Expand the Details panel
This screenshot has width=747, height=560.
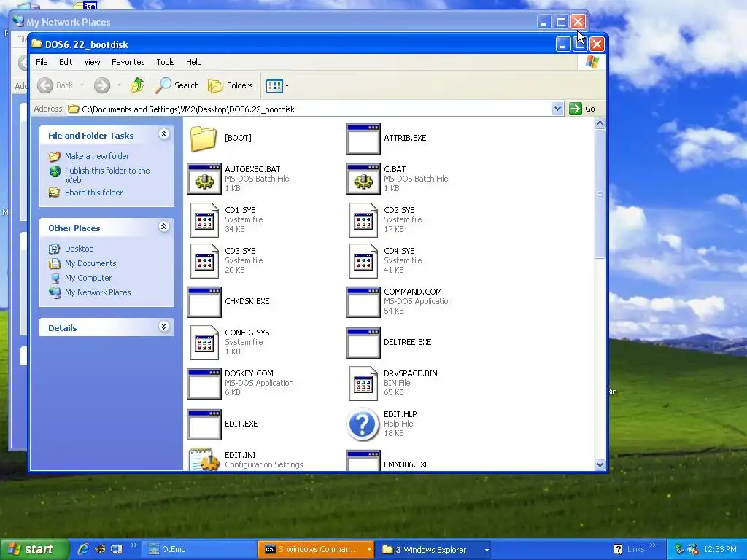click(163, 326)
